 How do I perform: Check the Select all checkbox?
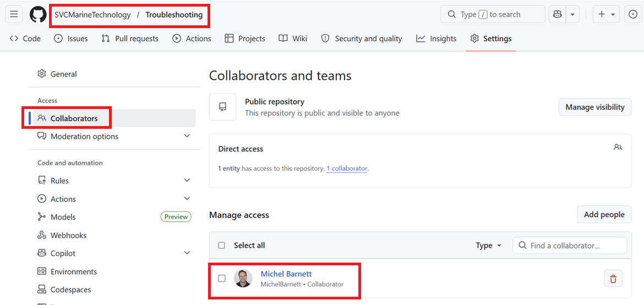click(x=222, y=246)
